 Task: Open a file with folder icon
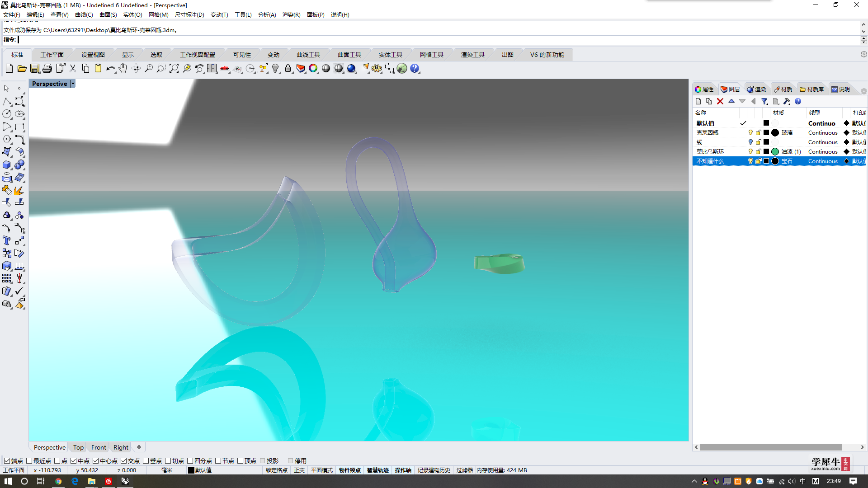(22, 68)
